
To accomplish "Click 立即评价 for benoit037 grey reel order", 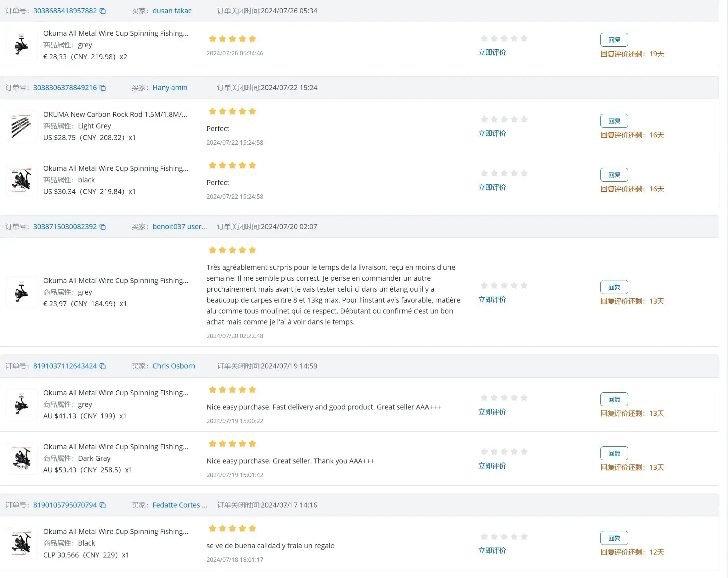I will tap(492, 300).
